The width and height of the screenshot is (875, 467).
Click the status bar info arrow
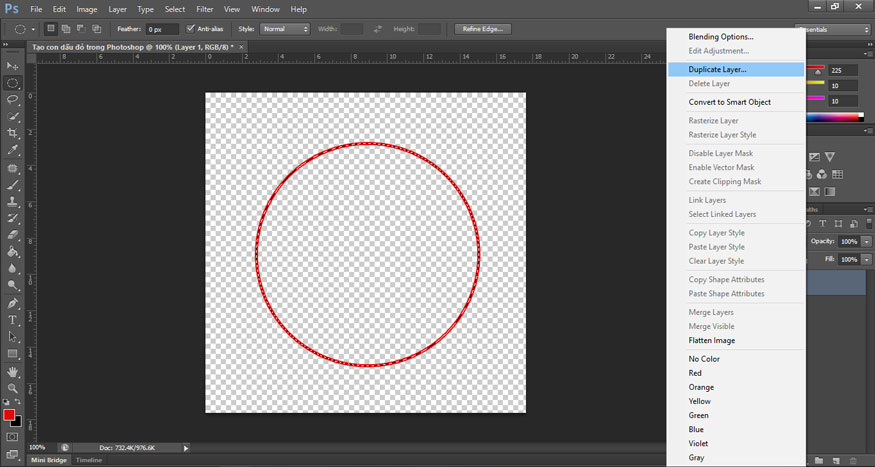click(186, 447)
